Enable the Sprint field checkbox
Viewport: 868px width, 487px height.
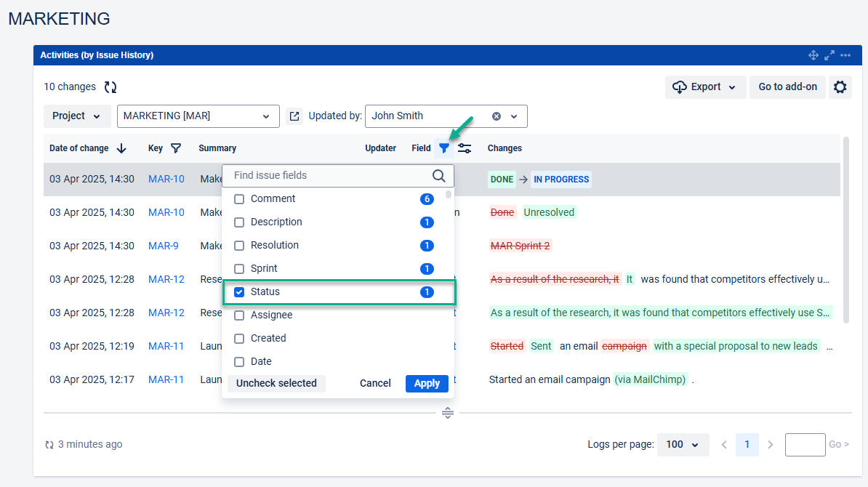point(239,269)
